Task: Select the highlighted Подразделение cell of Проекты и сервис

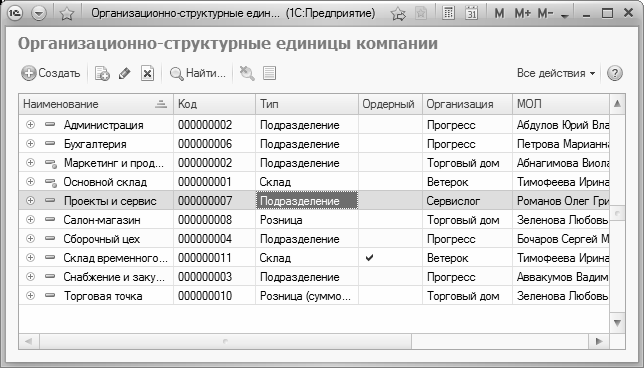Action: coord(307,200)
